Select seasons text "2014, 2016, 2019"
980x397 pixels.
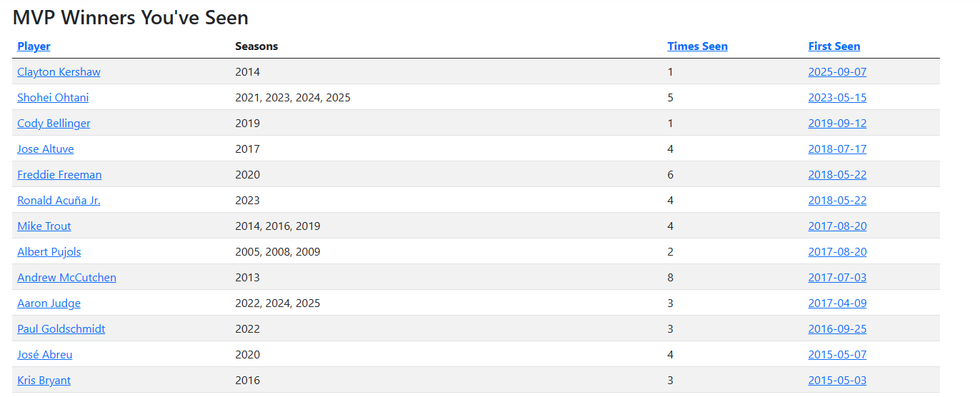pos(278,226)
